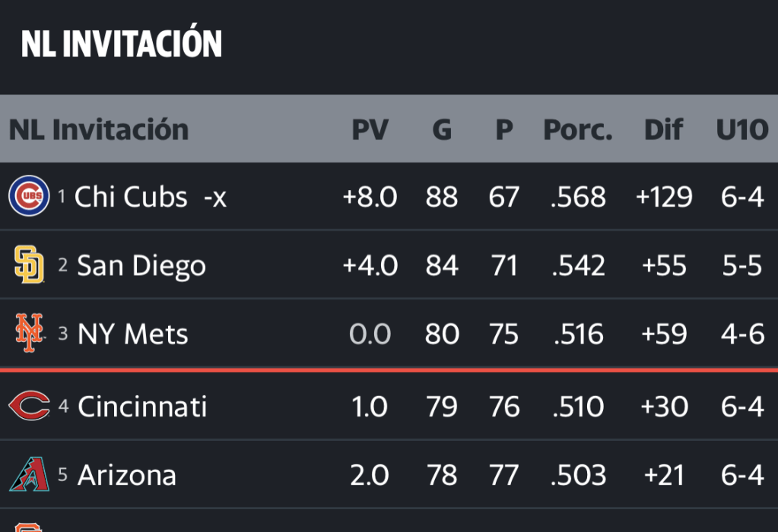Select the Mets 4-6 last-ten record
The width and height of the screenshot is (778, 532).
741,334
